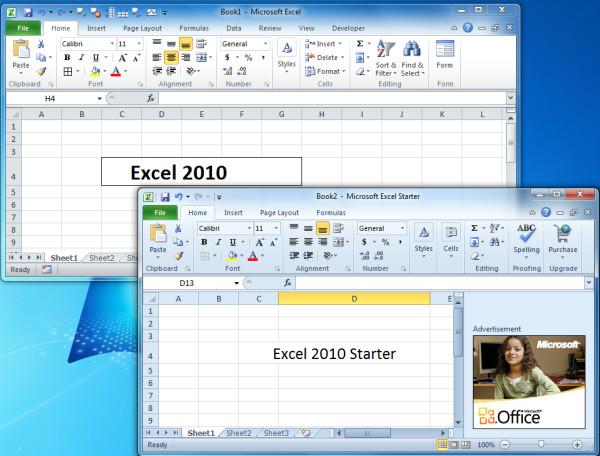Click Copy icon in Excel Starter window

click(178, 242)
